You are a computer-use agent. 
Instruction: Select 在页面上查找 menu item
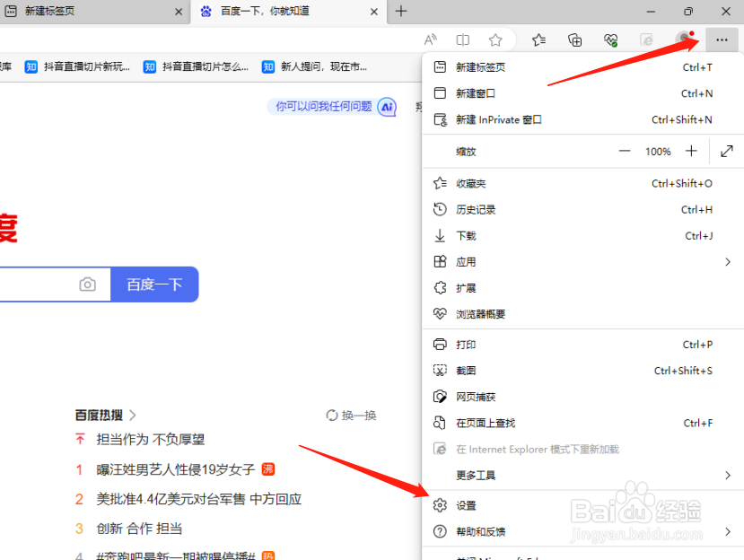pyautogui.click(x=582, y=423)
